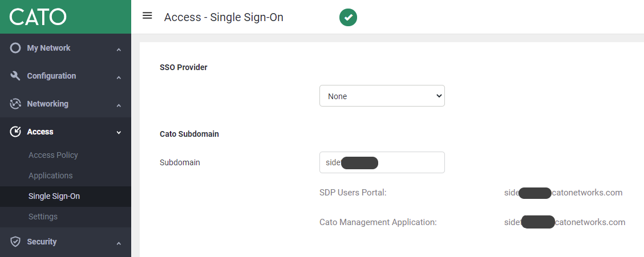Open Settings under Access
Viewport: 644px width, 257px height.
point(43,217)
